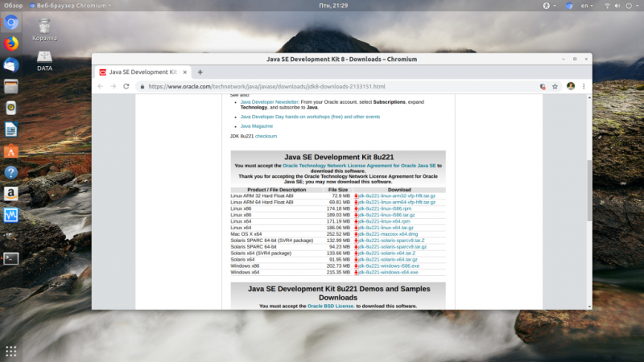This screenshot has height=362, width=644.
Task: Download jdk-8u221-linux-x64.rpm
Action: (x=384, y=221)
